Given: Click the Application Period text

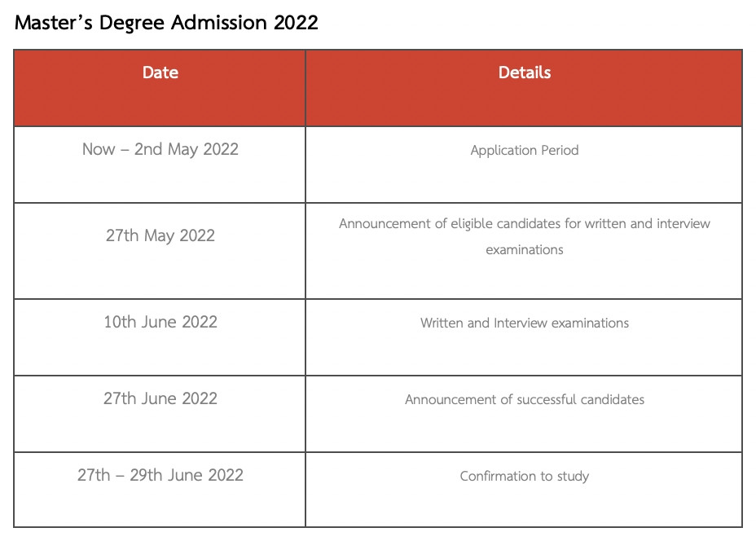Looking at the screenshot, I should pyautogui.click(x=524, y=150).
